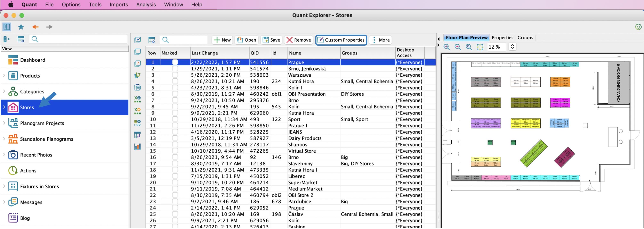Expand the Standalone Planograms node
Viewport: 644px width, 229px height.
click(x=4, y=139)
